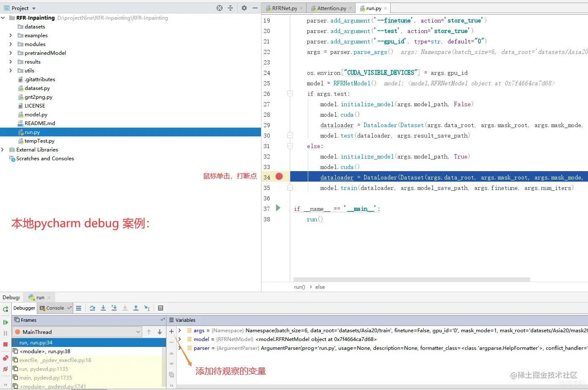
Task: Click the Step Into icon
Action: point(103,308)
